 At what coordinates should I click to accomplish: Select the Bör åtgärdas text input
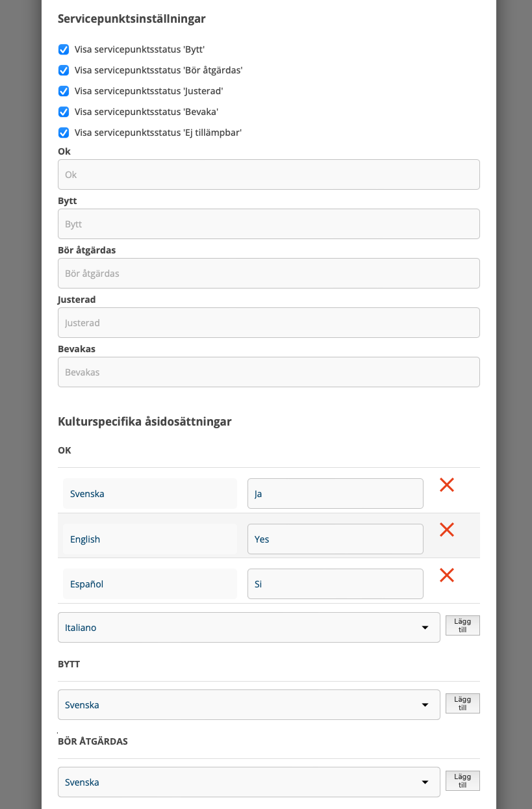(268, 274)
